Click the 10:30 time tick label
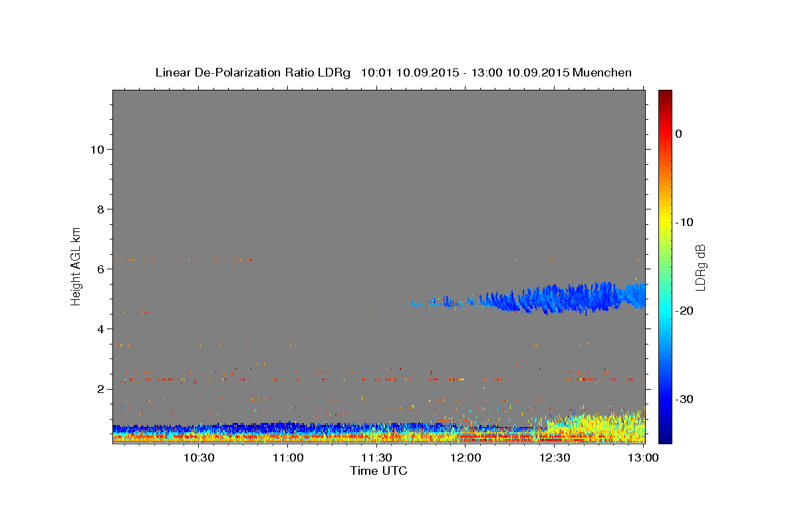The height and width of the screenshot is (532, 798). click(x=199, y=458)
